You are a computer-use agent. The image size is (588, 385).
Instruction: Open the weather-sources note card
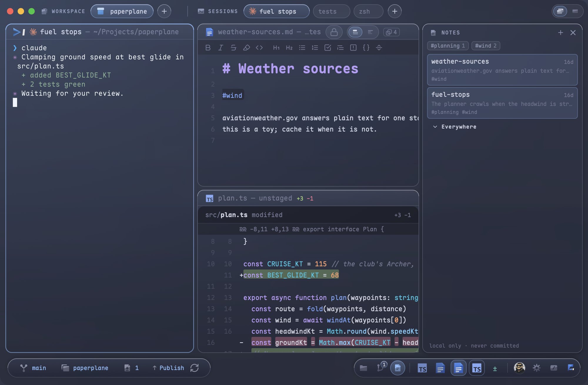click(x=502, y=70)
